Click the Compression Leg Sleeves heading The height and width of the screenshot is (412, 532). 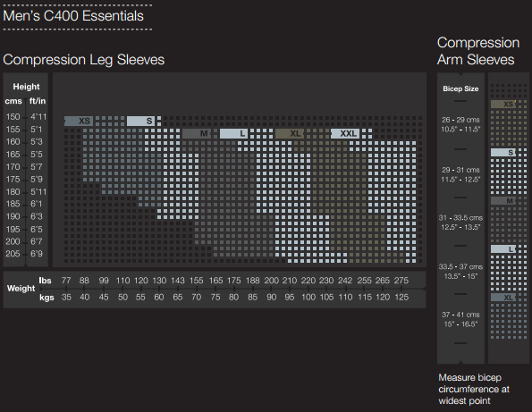(x=84, y=60)
